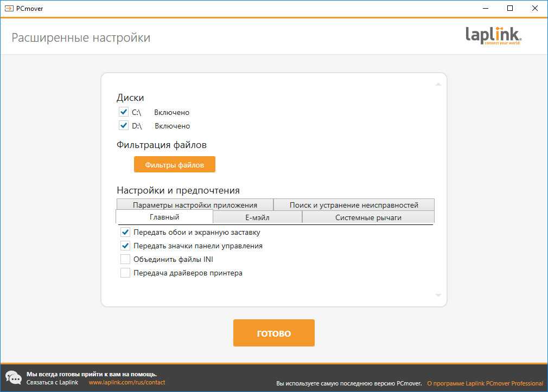Viewport: 548px width, 392px height.
Task: Uncheck the D:\ drive checkbox
Action: pyautogui.click(x=124, y=126)
